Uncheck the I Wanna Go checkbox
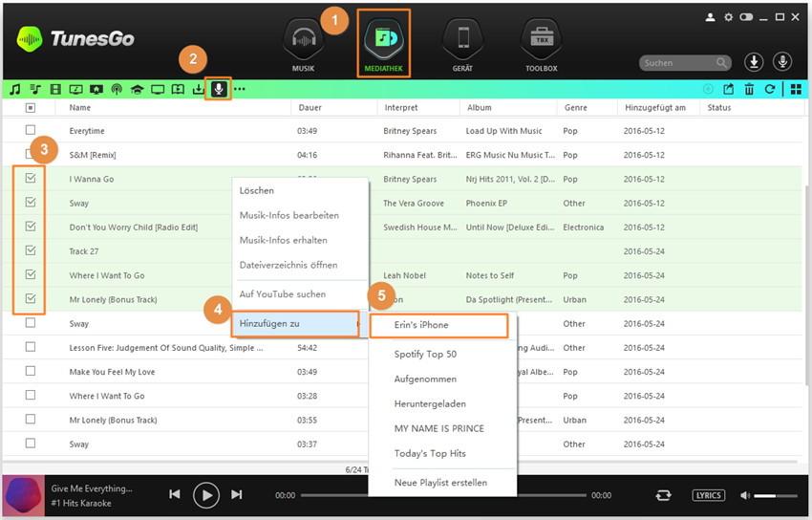Screen dimensions: 812x520 (31, 178)
